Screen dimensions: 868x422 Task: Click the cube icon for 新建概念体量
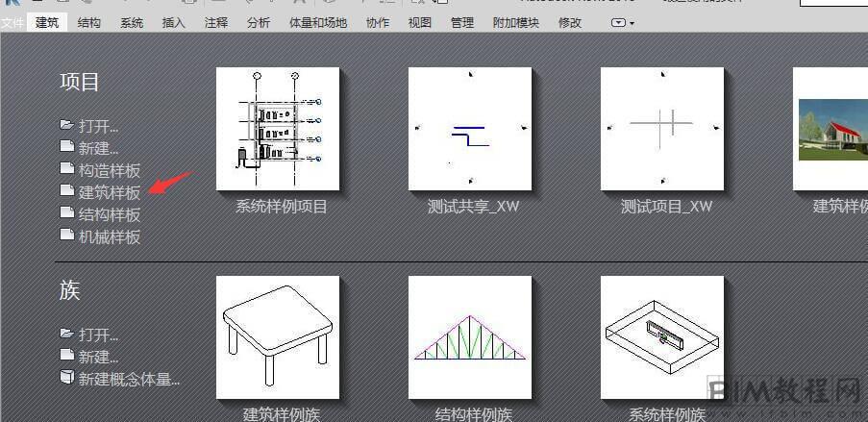(x=67, y=378)
